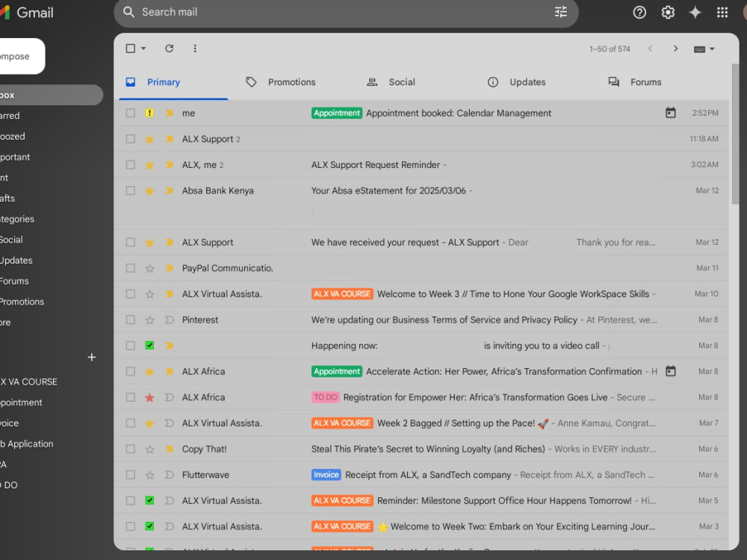Switch to the Primary tab
This screenshot has width=747, height=560.
point(173,82)
